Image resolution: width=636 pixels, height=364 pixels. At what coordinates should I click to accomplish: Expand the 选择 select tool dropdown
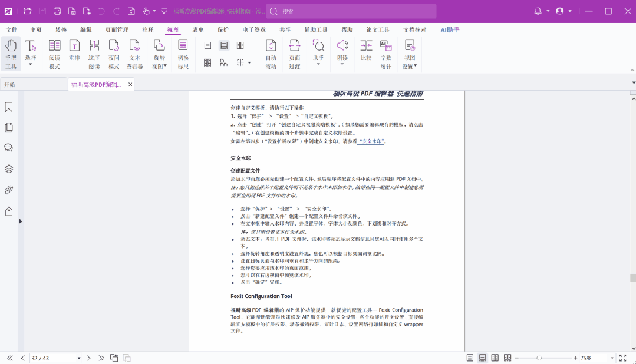pyautogui.click(x=31, y=64)
